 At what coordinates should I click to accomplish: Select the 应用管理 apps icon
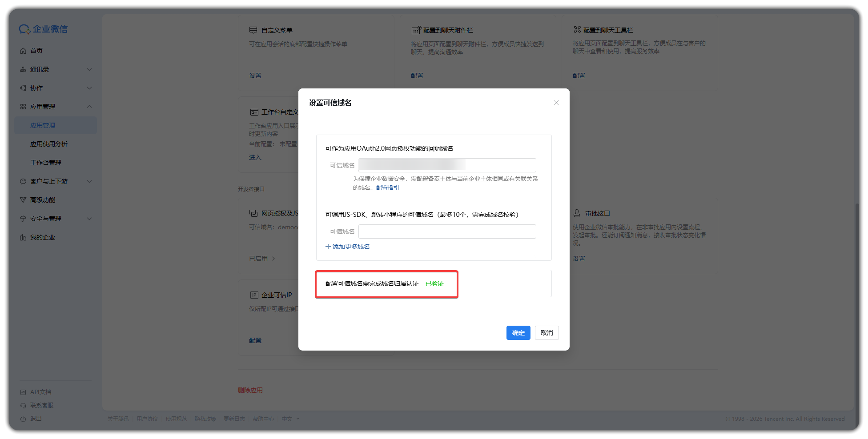pos(23,107)
